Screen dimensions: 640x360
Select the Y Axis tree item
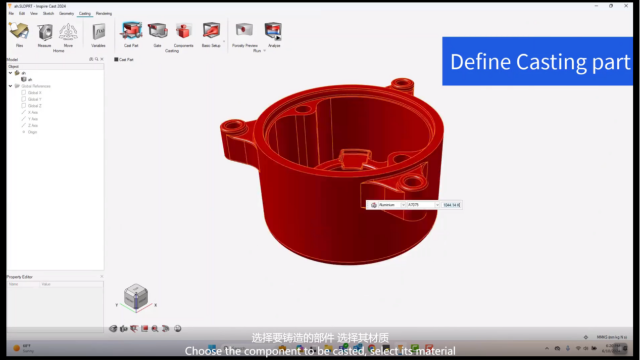(33, 119)
